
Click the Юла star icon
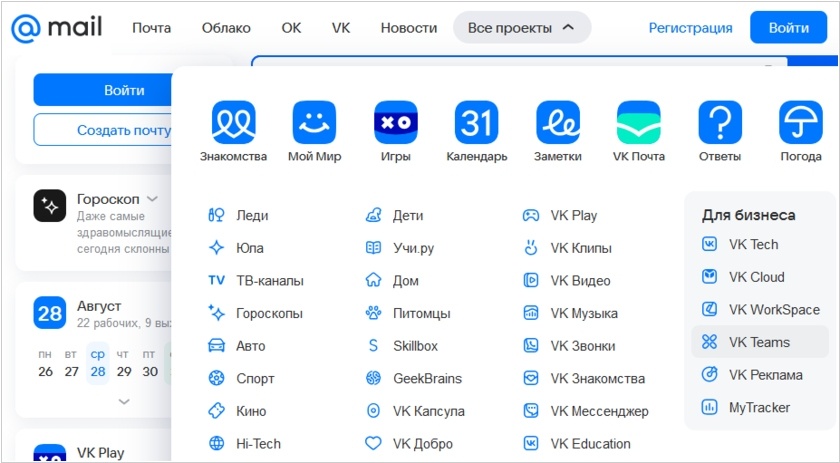click(x=216, y=248)
